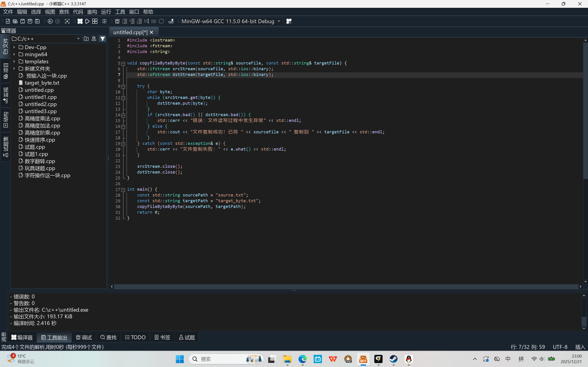Image resolution: width=588 pixels, height=367 pixels.
Task: Open the 运行 menu
Action: click(106, 12)
